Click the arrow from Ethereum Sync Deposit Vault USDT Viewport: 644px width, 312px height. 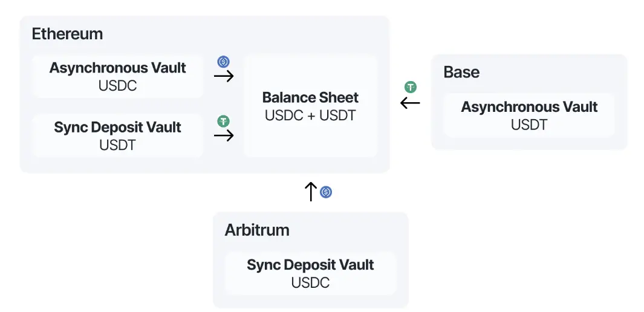click(224, 135)
